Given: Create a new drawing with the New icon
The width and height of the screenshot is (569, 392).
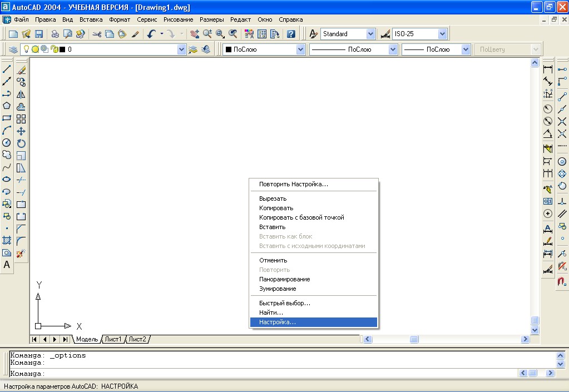Looking at the screenshot, I should click(x=13, y=34).
